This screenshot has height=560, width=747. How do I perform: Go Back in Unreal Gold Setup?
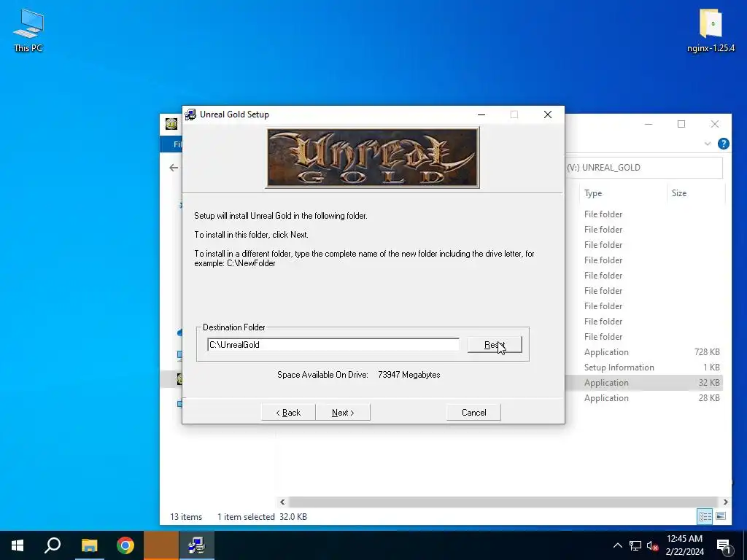tap(288, 413)
